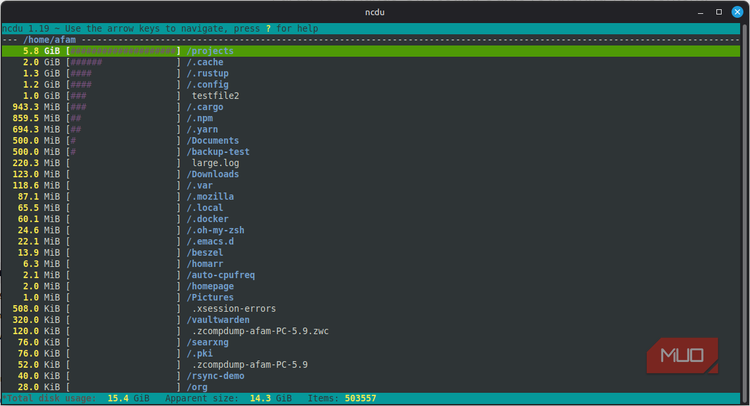
Task: Click the ncdu window title bar
Action: 375,12
